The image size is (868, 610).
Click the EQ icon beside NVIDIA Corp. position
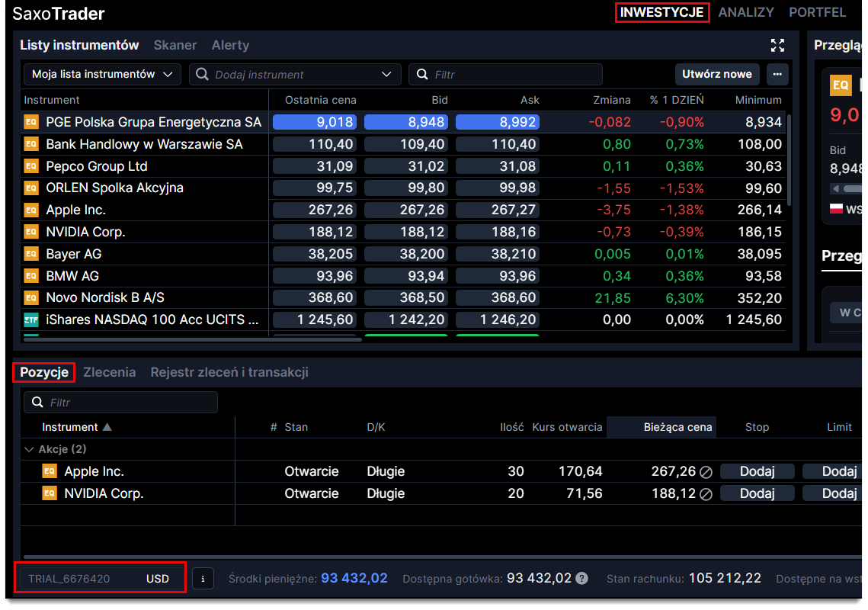click(x=50, y=493)
